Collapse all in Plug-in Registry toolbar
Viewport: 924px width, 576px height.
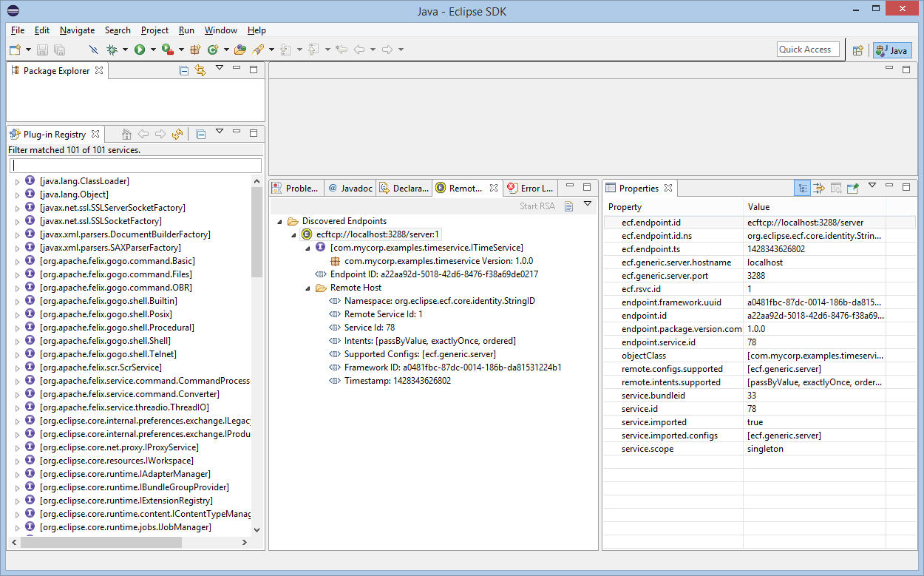(x=200, y=134)
